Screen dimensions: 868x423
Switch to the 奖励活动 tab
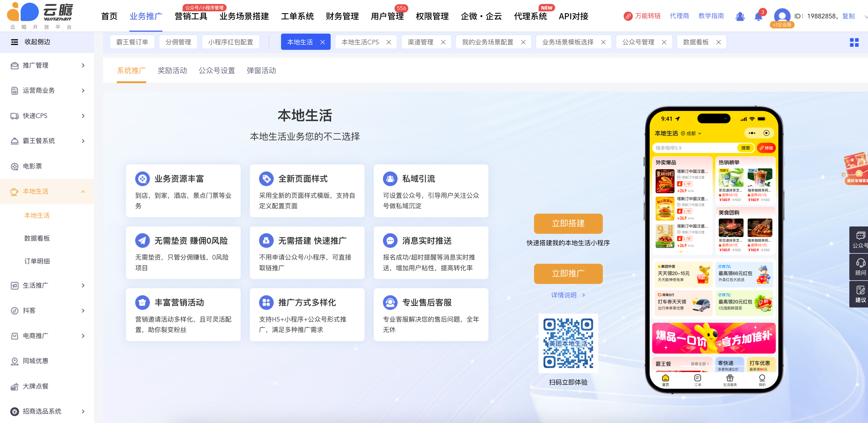coord(172,71)
